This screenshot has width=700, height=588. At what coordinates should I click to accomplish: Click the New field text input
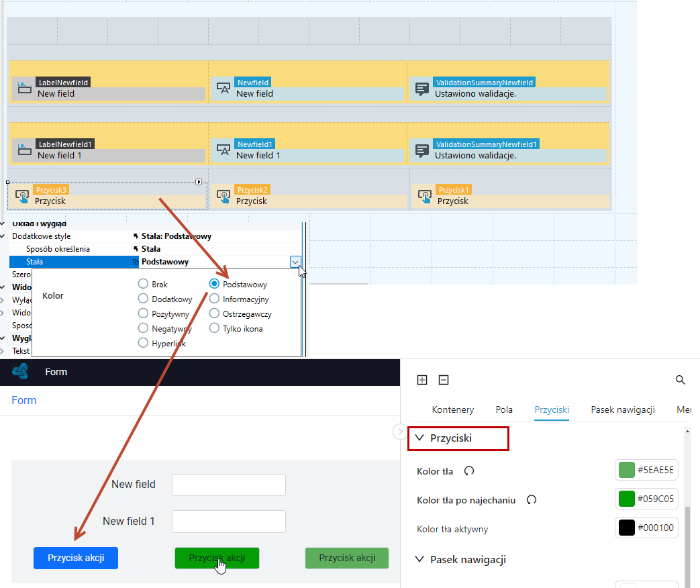tap(229, 485)
